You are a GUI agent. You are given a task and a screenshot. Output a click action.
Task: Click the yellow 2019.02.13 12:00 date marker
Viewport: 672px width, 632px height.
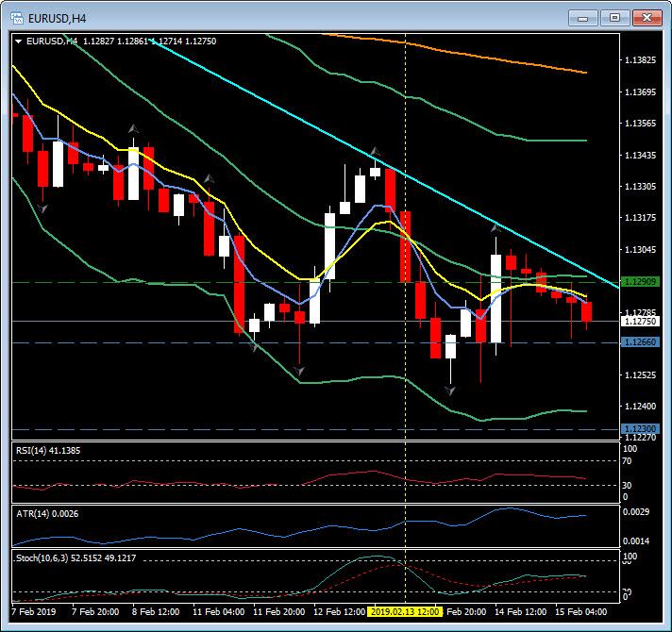pos(405,611)
